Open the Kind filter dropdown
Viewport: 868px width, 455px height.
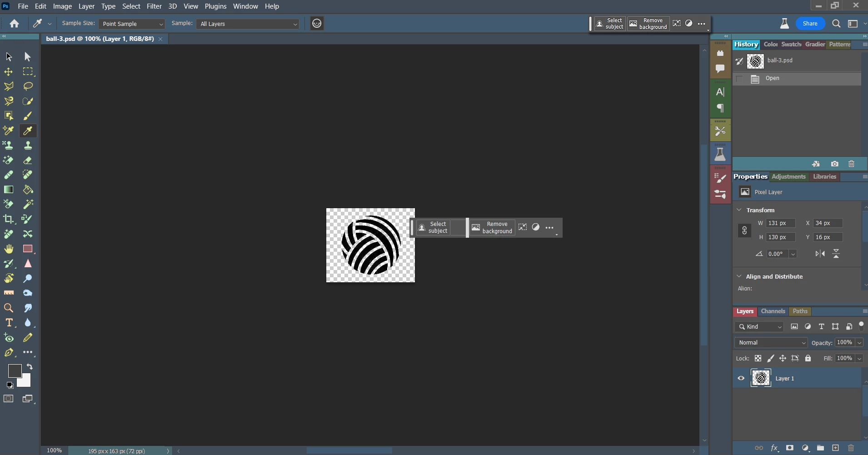759,326
